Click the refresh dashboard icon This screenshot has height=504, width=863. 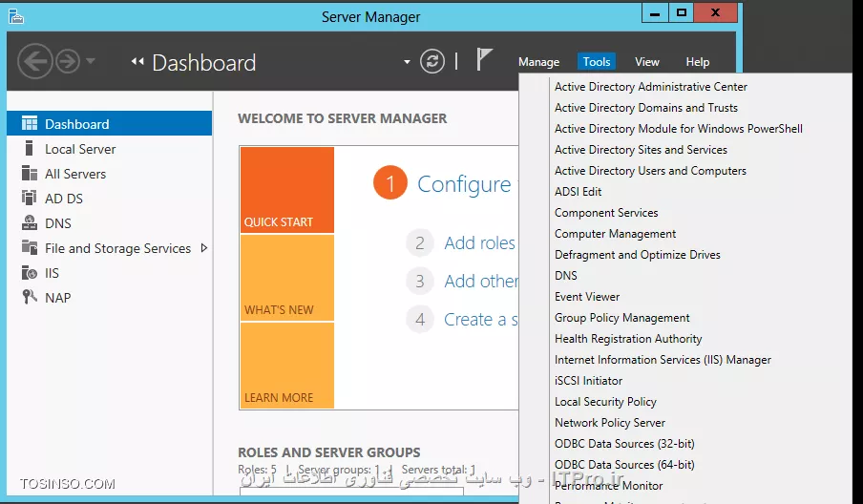pyautogui.click(x=432, y=61)
